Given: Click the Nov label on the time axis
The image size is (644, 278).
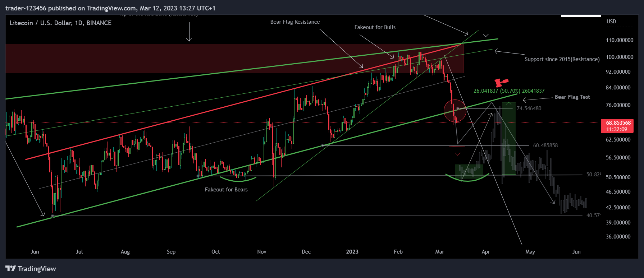Looking at the screenshot, I should click(x=262, y=252).
